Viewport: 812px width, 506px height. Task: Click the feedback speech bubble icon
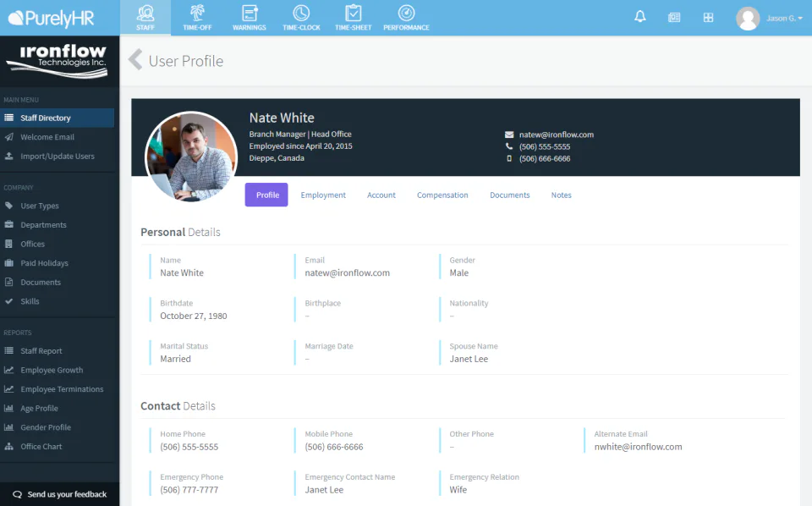click(17, 495)
